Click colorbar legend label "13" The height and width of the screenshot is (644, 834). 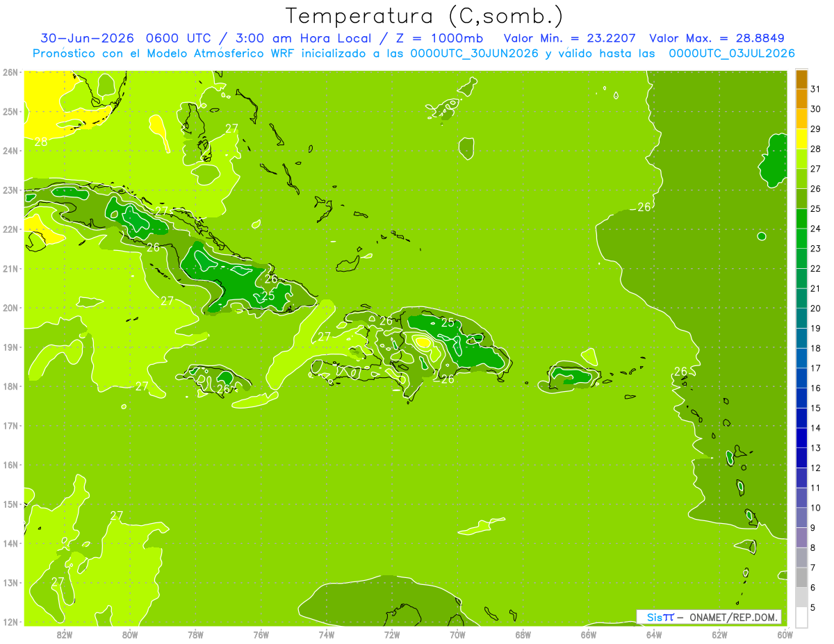tap(816, 448)
